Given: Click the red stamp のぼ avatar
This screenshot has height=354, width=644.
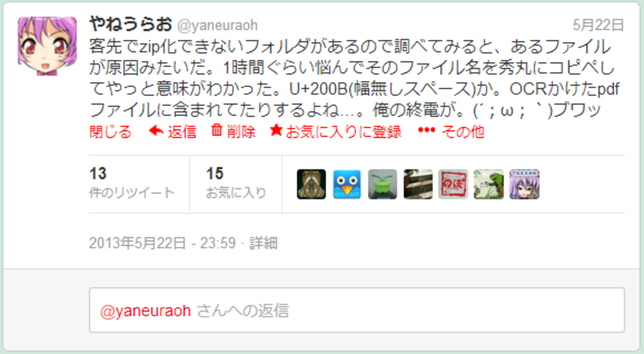Looking at the screenshot, I should 453,184.
